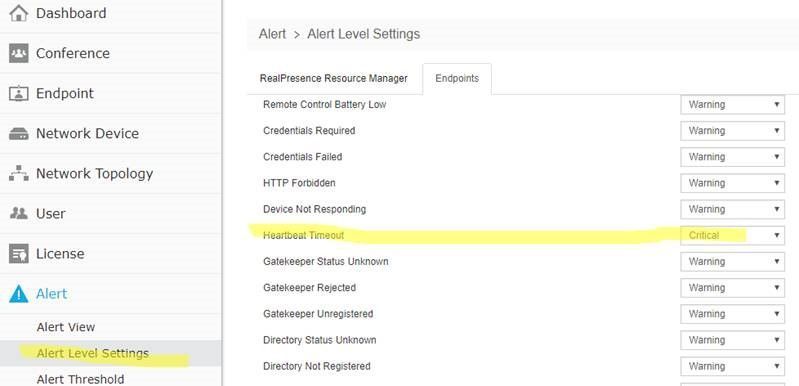The width and height of the screenshot is (799, 386).
Task: Select Alert Level Settings submenu item
Action: pos(93,353)
